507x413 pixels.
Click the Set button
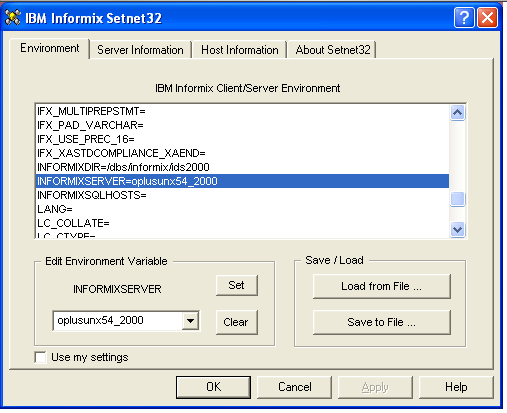pyautogui.click(x=237, y=285)
